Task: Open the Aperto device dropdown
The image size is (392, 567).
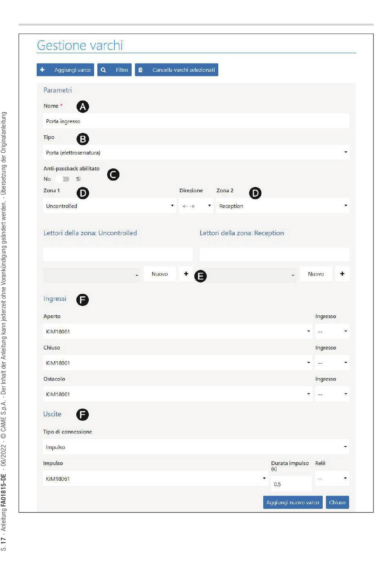Action: tap(177, 331)
